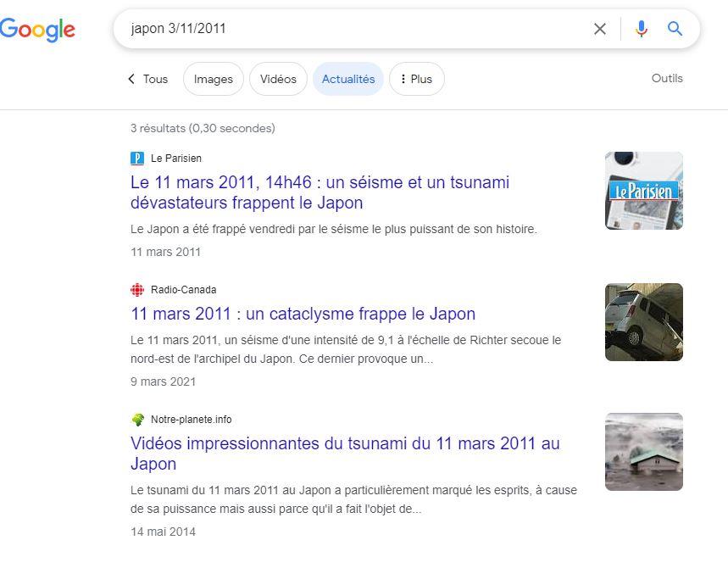Open the Outils search tools
Image resolution: width=728 pixels, height=568 pixels.
point(667,78)
